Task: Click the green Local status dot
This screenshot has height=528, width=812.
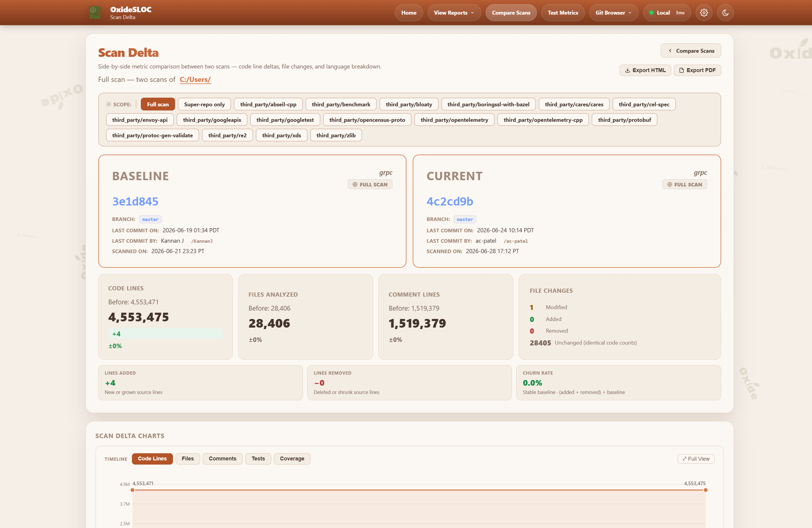Action: [x=651, y=13]
